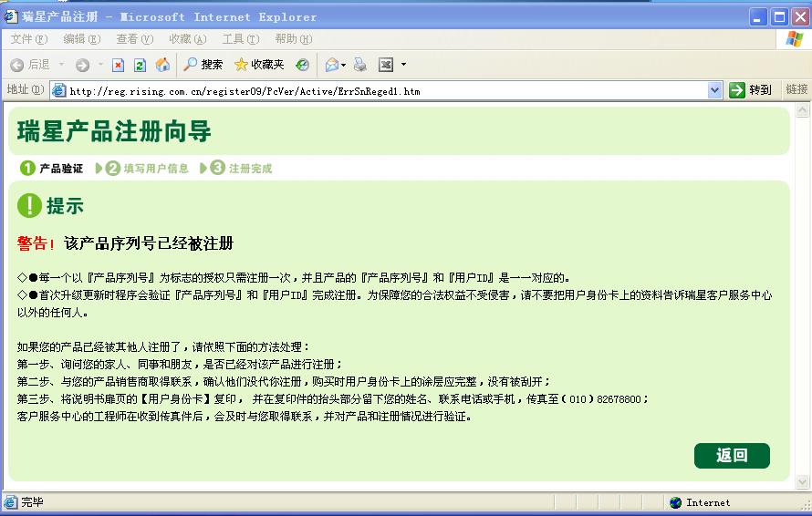Click the Mail envelope toolbar icon
The image size is (812, 516).
331,65
